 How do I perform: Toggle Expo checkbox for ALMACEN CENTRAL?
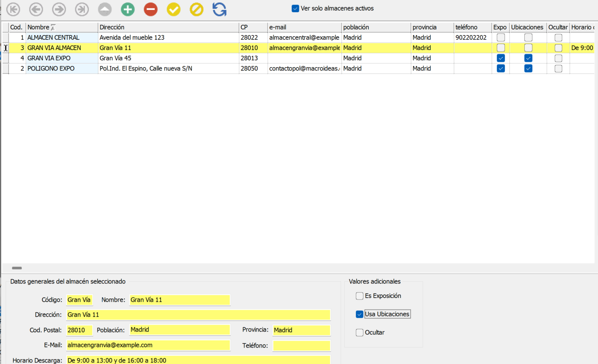pos(501,37)
